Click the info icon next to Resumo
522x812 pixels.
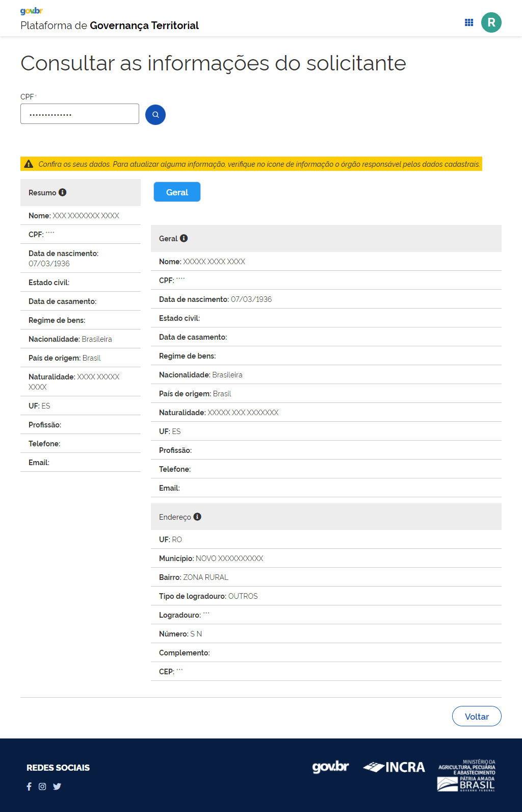63,192
